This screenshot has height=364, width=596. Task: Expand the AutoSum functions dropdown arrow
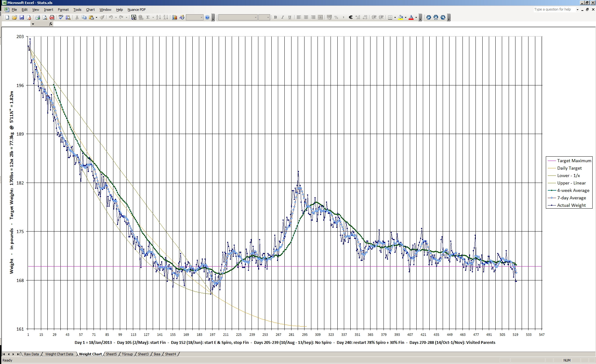(x=153, y=17)
